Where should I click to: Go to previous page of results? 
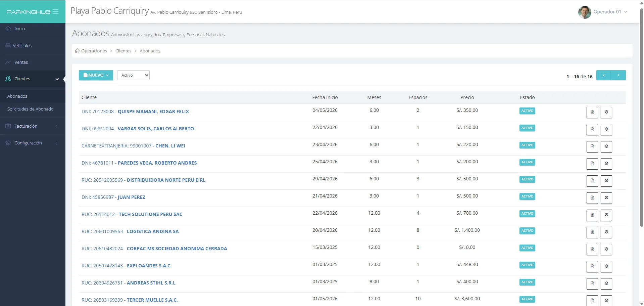604,75
